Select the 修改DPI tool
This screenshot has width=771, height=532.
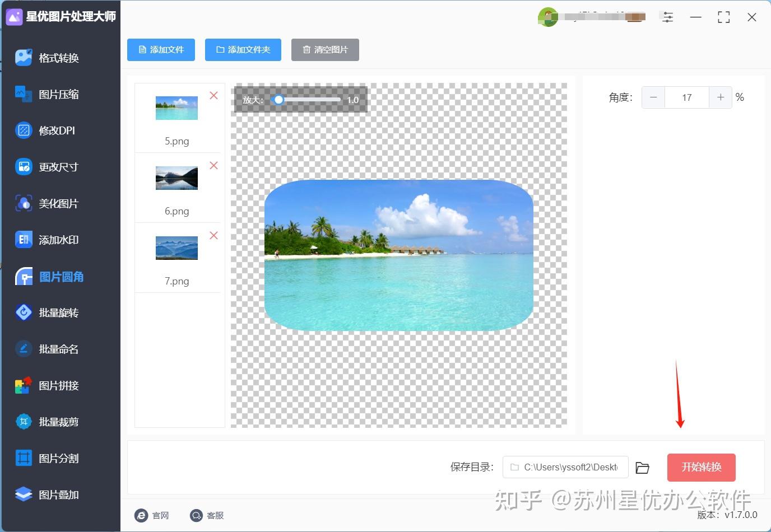tap(57, 130)
